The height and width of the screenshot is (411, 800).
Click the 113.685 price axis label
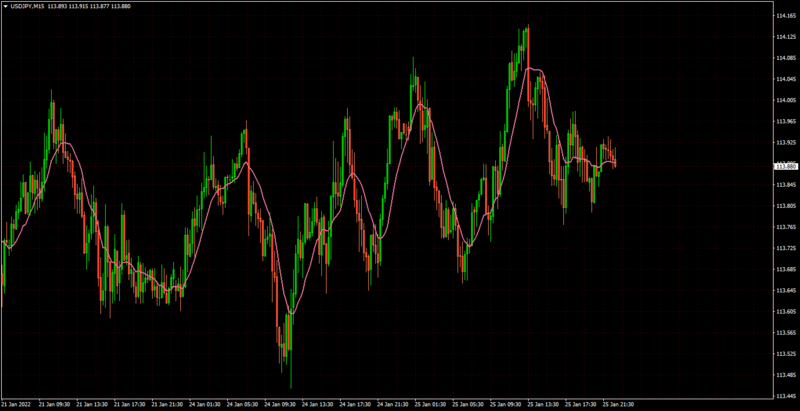[x=785, y=269]
